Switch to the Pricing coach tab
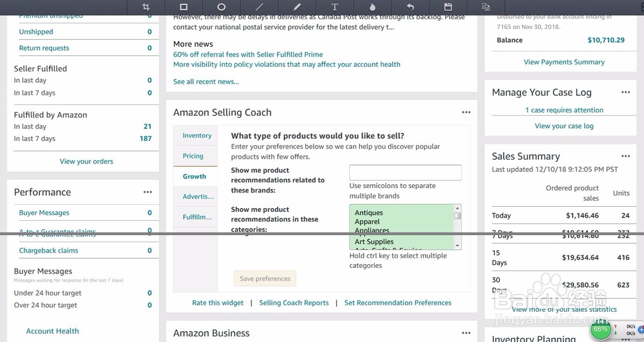The width and height of the screenshot is (644, 342). pyautogui.click(x=196, y=156)
